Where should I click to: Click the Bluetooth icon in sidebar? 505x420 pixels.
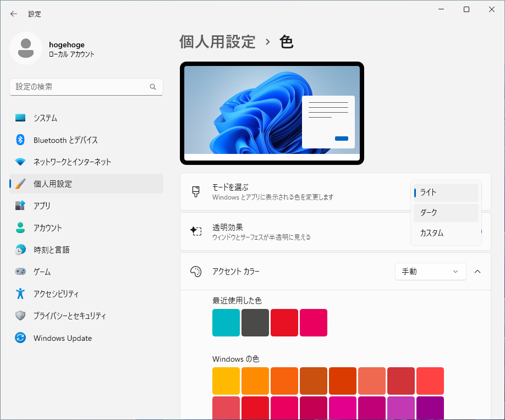pyautogui.click(x=20, y=140)
